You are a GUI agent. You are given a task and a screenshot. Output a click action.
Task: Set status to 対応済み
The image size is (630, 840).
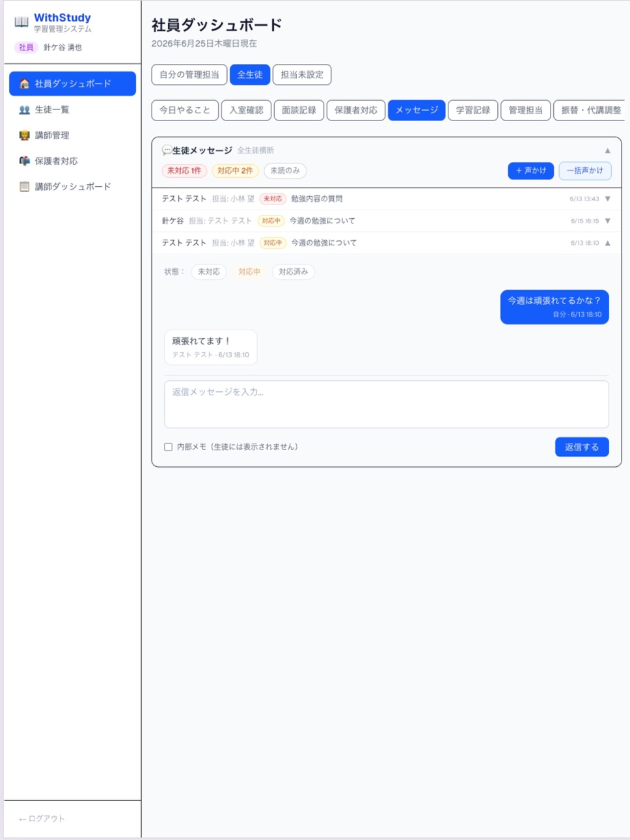[x=294, y=272]
